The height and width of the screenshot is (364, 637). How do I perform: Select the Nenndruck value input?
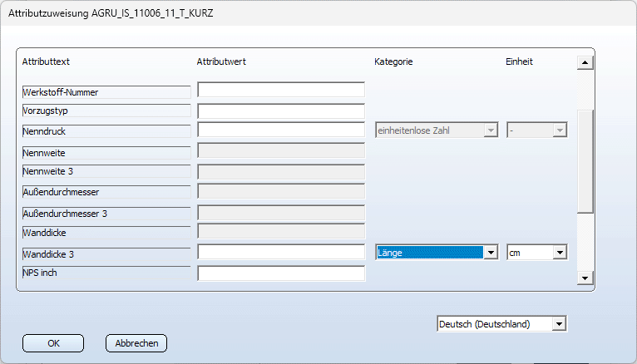pos(281,130)
